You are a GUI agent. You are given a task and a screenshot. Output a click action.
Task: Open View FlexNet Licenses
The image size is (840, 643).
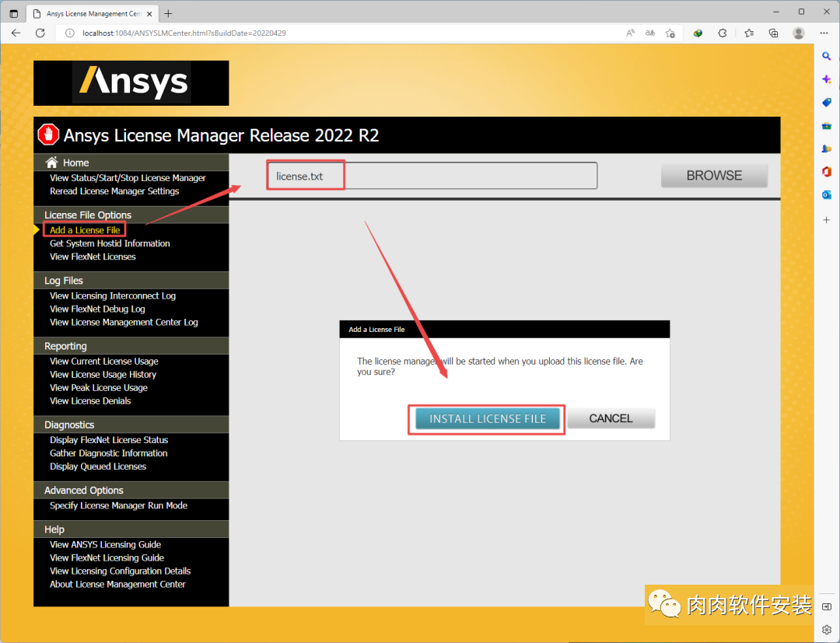pyautogui.click(x=93, y=257)
